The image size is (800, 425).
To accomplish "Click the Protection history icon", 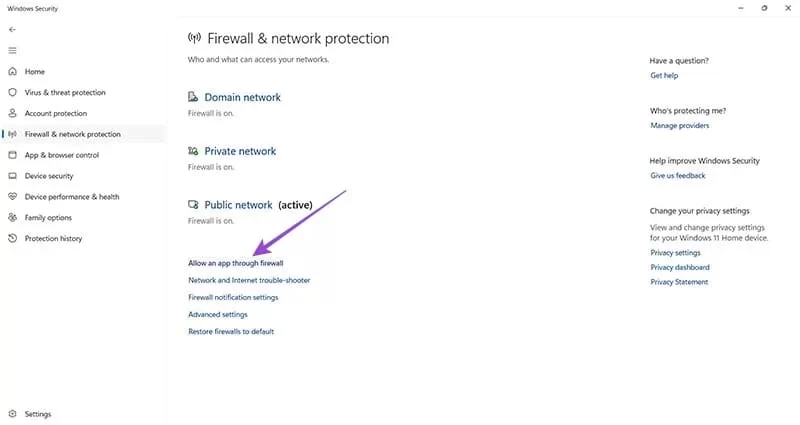I will click(12, 239).
